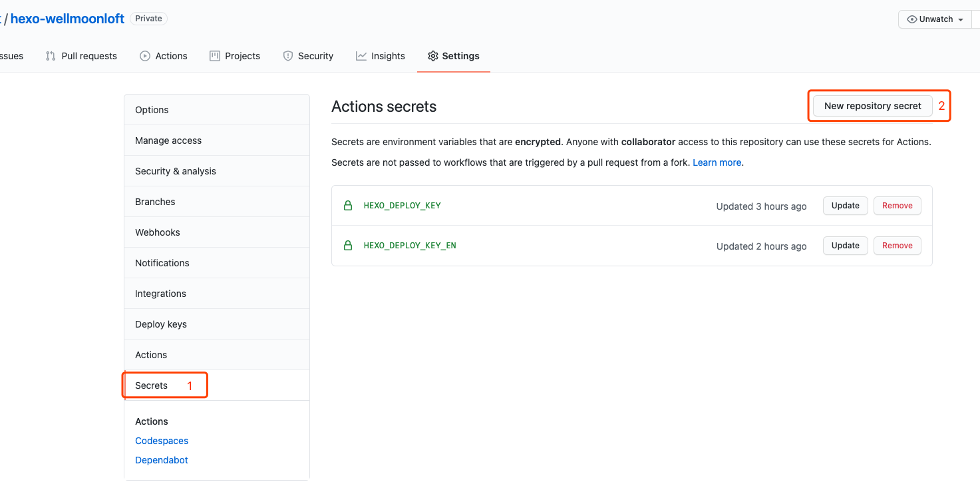Click the Private label badge
This screenshot has width=980, height=486.
(148, 19)
